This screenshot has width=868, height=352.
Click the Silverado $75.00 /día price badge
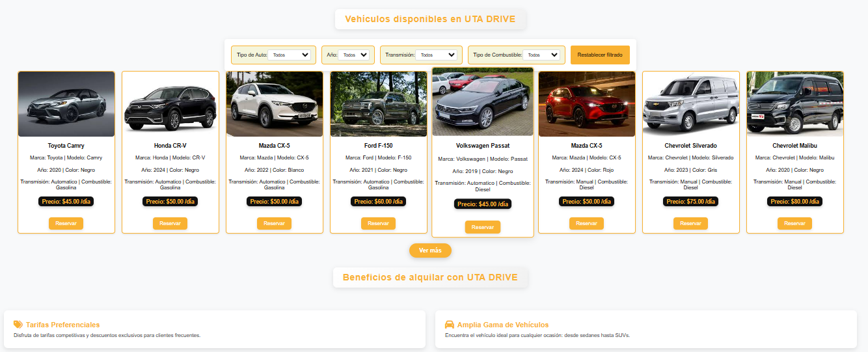(690, 202)
